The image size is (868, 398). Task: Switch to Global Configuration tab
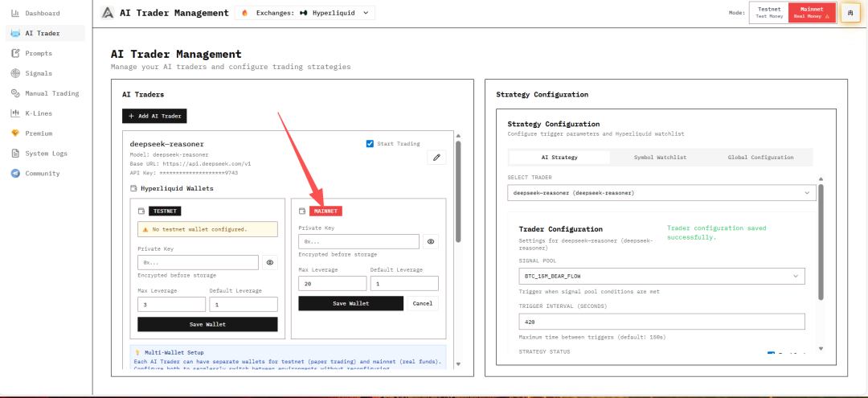[760, 158]
